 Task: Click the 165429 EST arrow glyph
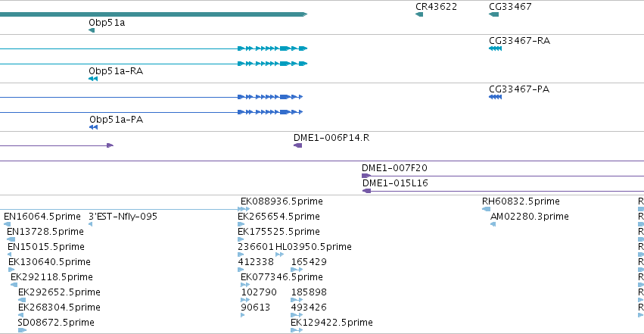pos(297,270)
